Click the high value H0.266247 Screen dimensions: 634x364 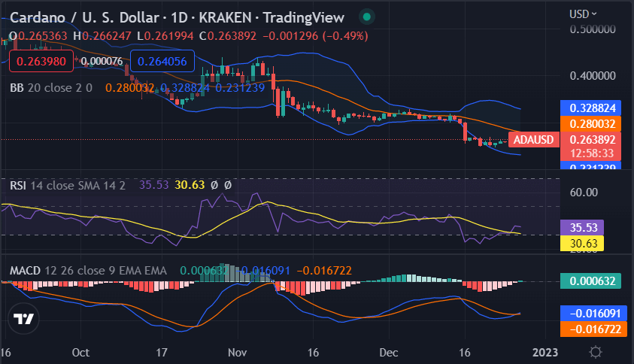click(x=102, y=36)
